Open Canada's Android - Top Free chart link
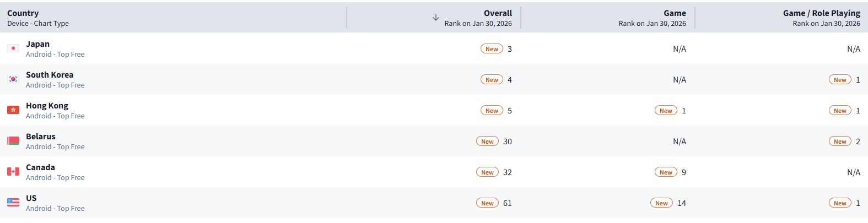868x223 pixels. (x=55, y=178)
